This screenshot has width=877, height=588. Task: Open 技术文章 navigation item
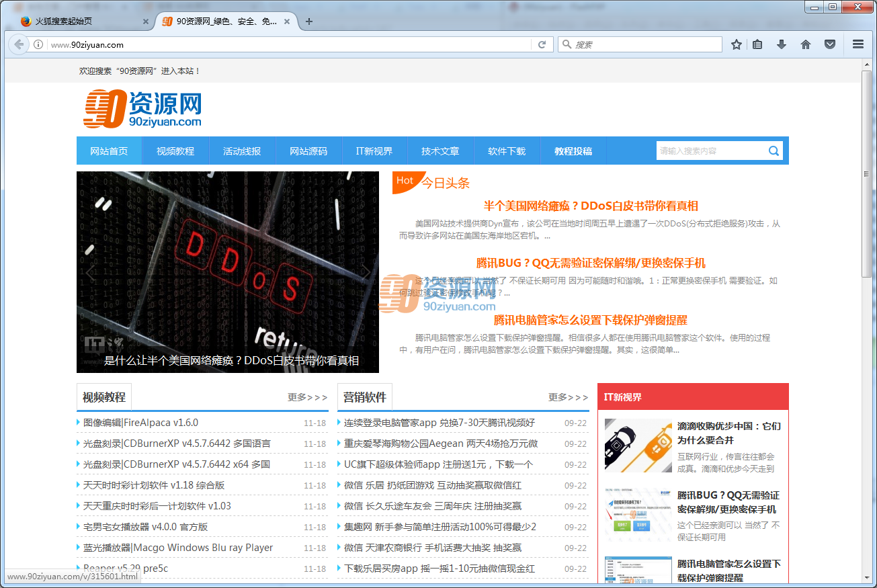pyautogui.click(x=440, y=151)
